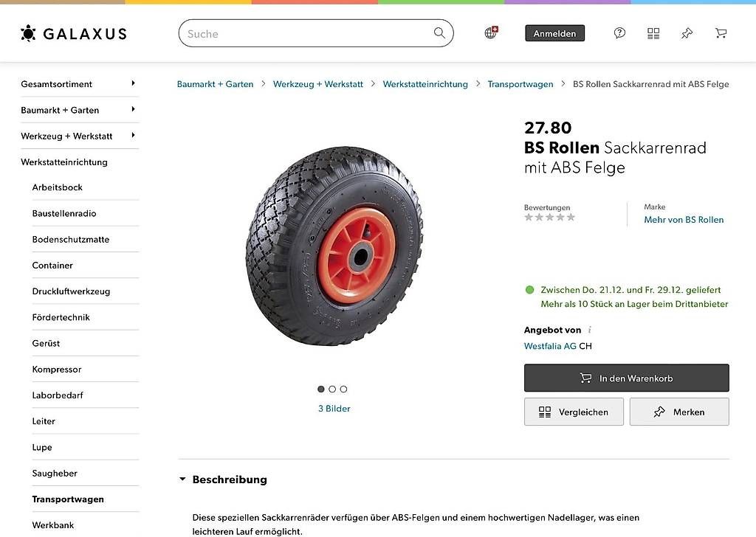Click the search magnifier icon
Image resolution: width=756 pixels, height=537 pixels.
439,33
